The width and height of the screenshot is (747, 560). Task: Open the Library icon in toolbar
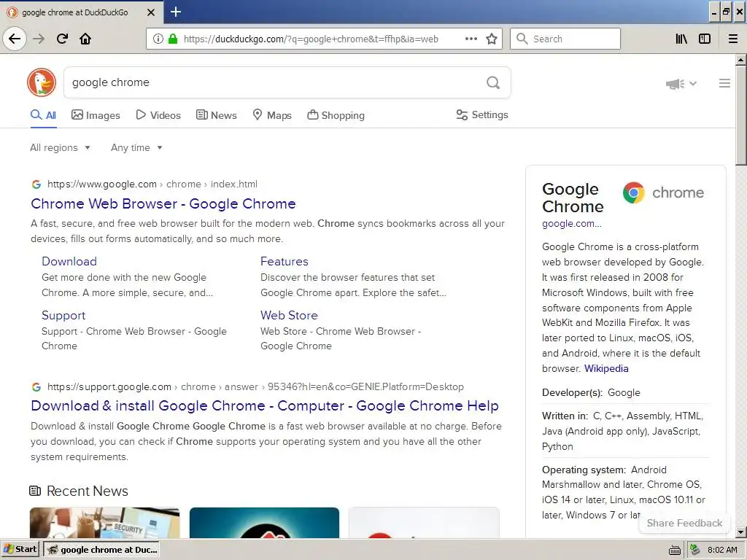pos(681,39)
